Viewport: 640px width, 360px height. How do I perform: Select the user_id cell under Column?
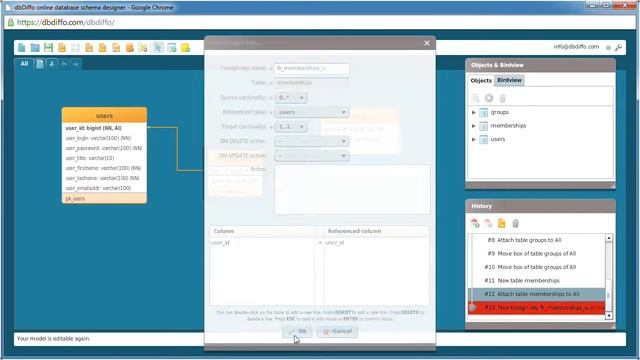(262, 243)
